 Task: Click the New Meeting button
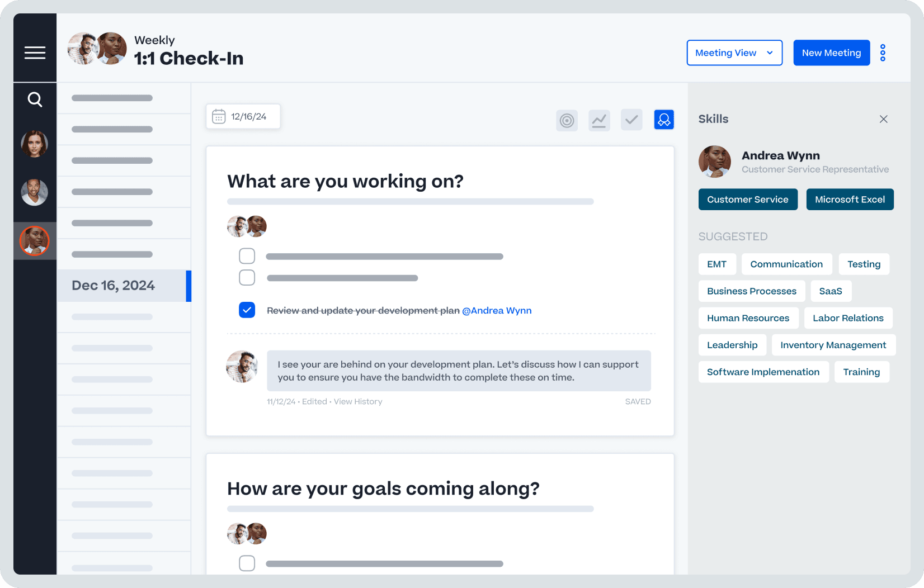click(831, 53)
